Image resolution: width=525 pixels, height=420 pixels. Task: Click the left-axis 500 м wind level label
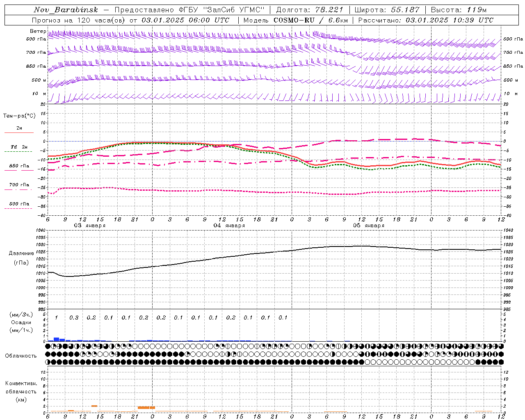click(39, 80)
